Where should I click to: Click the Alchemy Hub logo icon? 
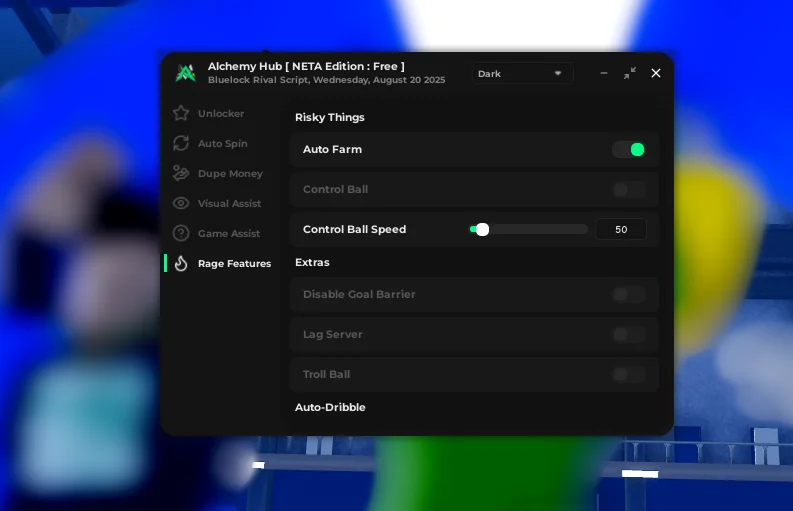click(x=185, y=73)
